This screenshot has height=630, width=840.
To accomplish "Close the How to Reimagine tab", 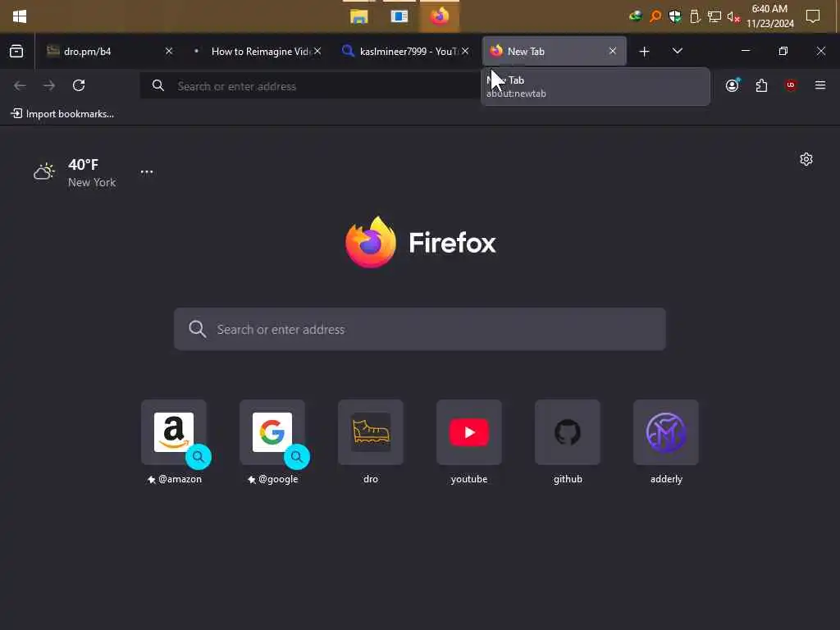I will 317,51.
